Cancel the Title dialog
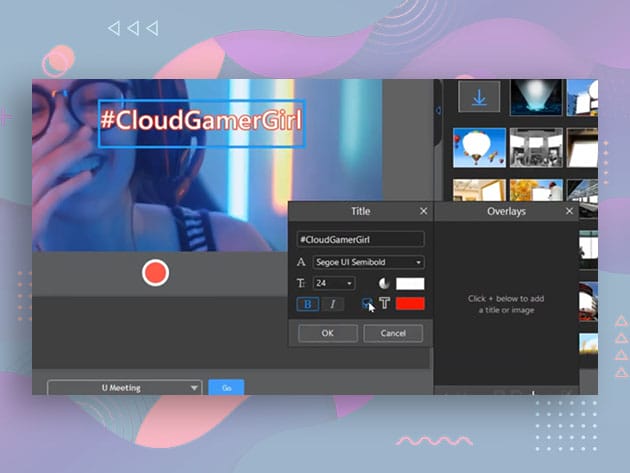Viewport: 630px width, 473px height. 393,333
